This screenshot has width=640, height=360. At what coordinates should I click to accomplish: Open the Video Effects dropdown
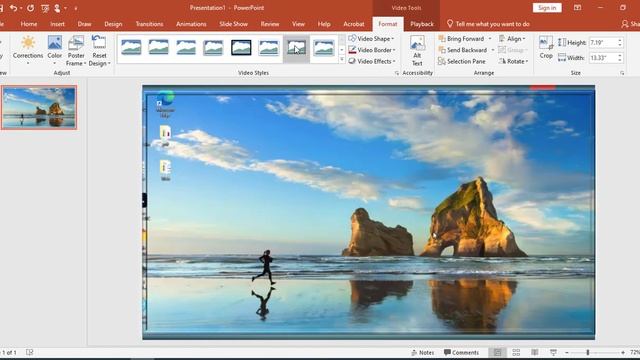coord(372,61)
